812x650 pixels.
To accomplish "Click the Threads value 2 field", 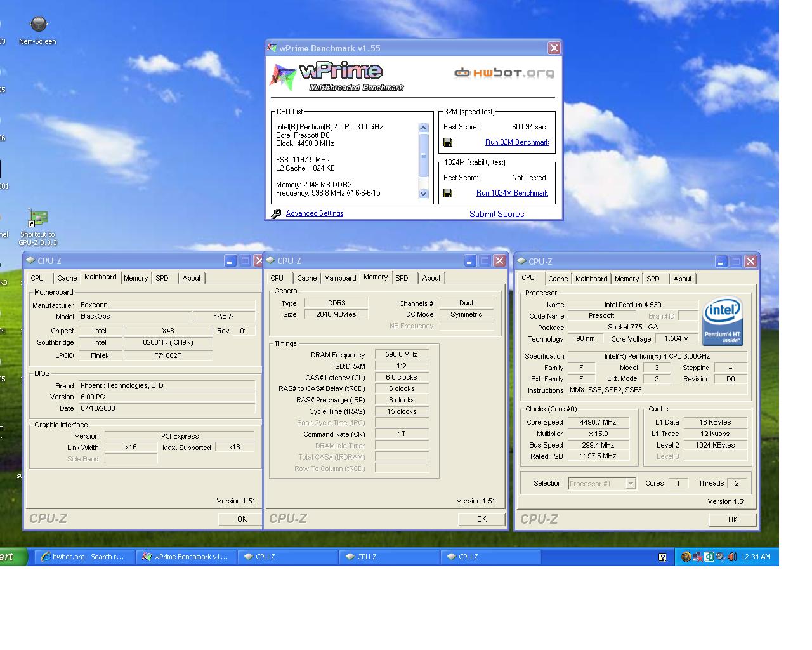I will 737,484.
